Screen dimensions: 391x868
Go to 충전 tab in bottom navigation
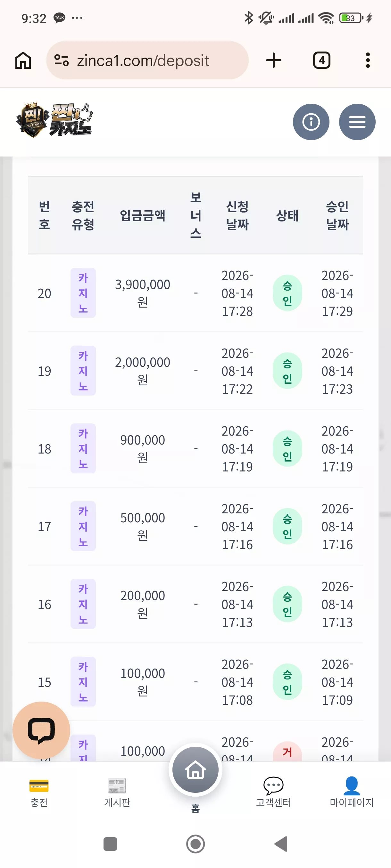click(x=39, y=792)
